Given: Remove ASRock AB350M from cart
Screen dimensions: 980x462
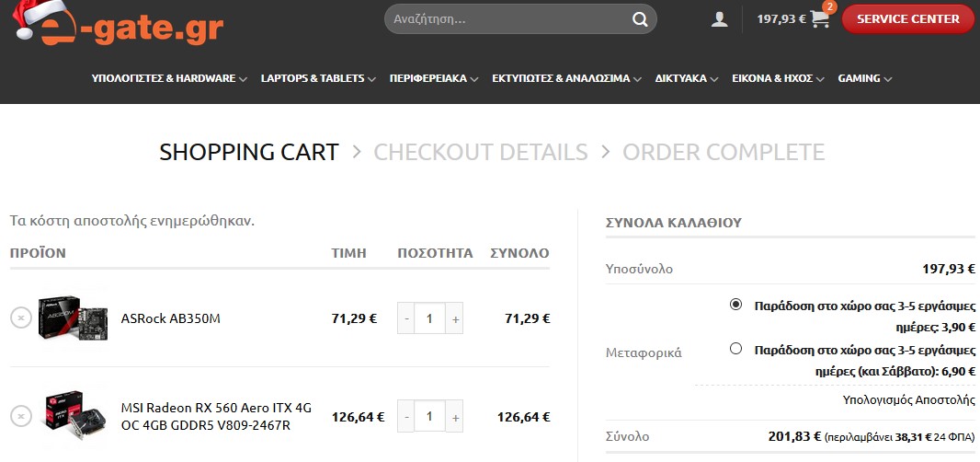Looking at the screenshot, I should [20, 318].
